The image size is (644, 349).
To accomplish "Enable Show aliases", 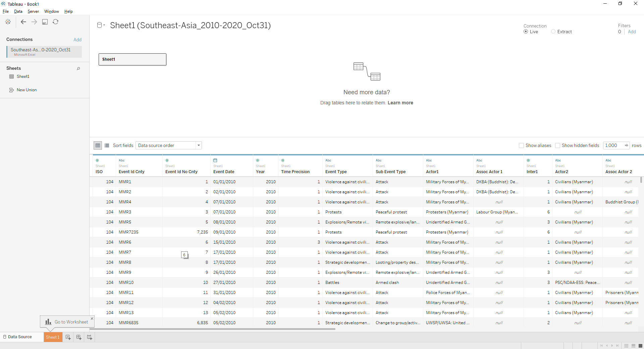I will [x=522, y=145].
